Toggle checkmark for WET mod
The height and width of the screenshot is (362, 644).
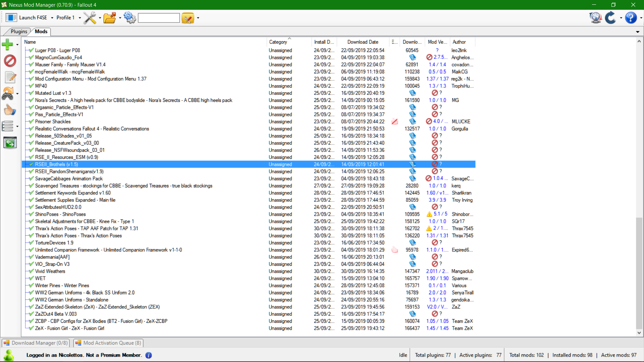click(31, 279)
